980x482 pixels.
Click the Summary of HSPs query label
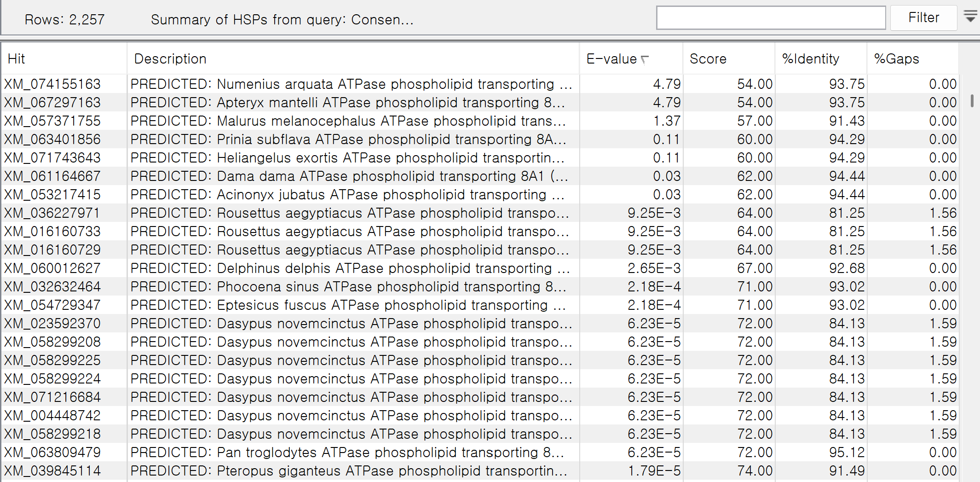pos(282,20)
